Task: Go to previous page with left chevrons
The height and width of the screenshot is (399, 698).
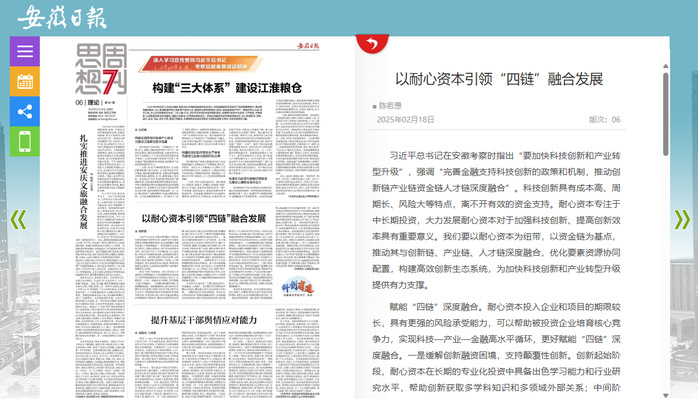Action: coord(18,220)
